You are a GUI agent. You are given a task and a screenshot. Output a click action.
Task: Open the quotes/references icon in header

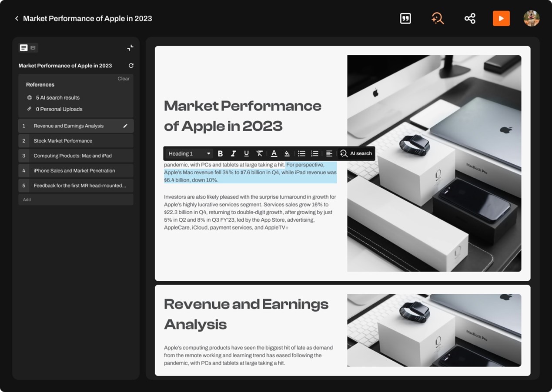[405, 18]
